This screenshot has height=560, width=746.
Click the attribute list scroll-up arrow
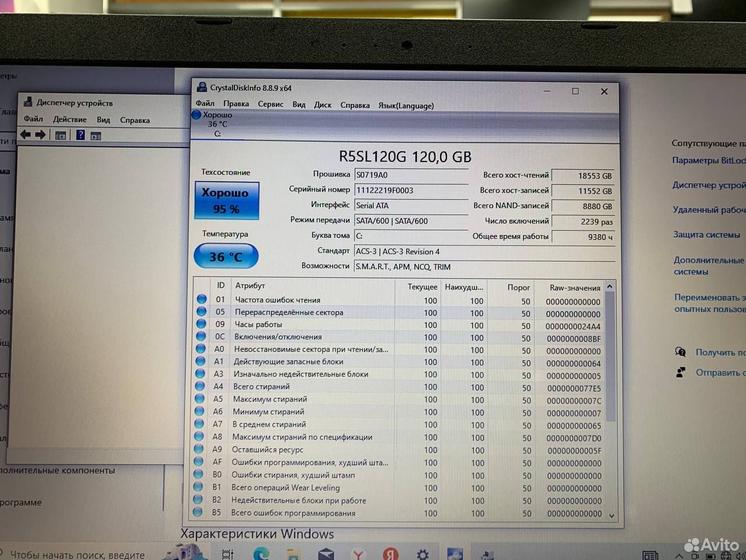609,286
